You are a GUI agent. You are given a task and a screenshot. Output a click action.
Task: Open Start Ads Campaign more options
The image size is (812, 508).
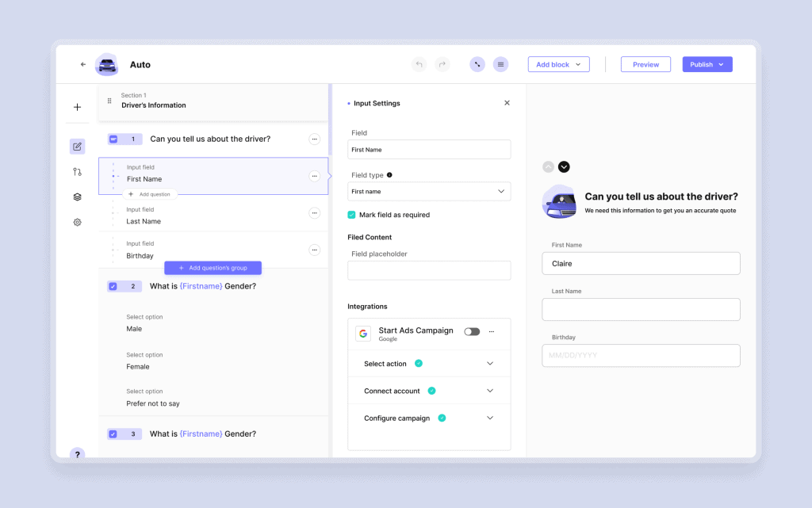492,331
